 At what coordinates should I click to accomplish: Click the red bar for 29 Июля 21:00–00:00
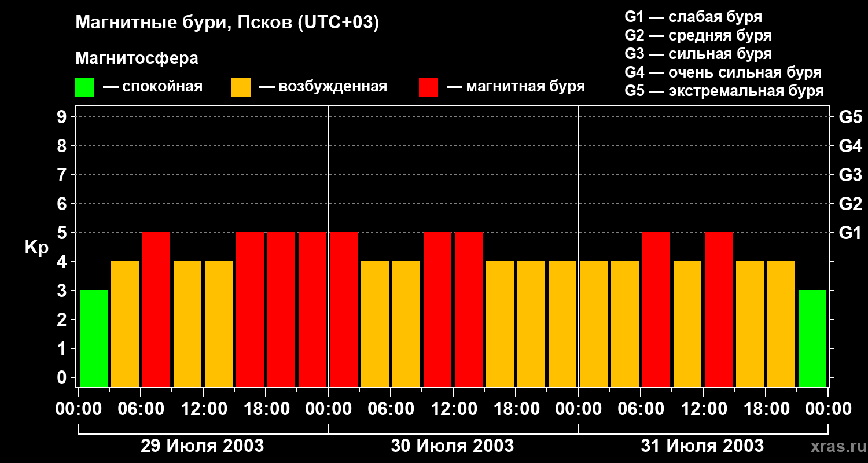[312, 309]
